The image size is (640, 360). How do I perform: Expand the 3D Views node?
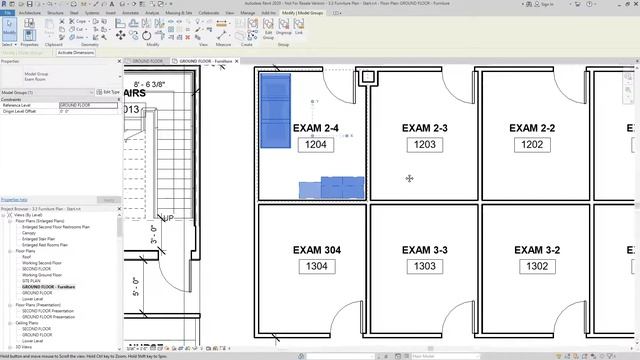pos(10,347)
